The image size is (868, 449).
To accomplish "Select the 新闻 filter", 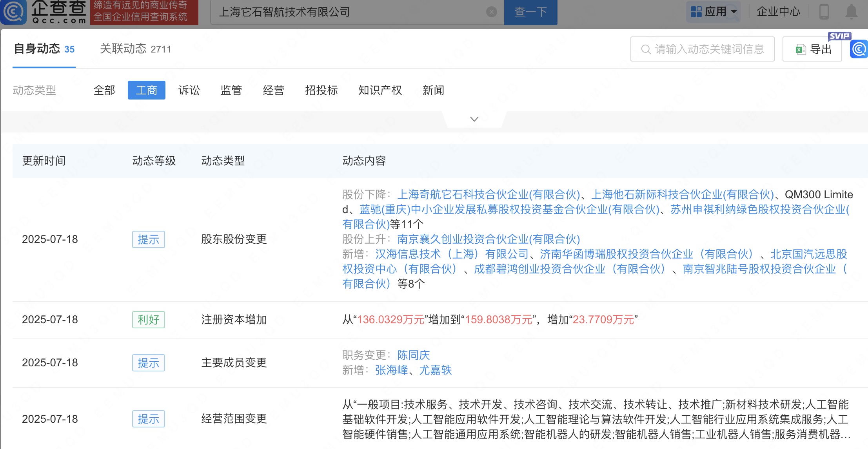I will pos(433,91).
